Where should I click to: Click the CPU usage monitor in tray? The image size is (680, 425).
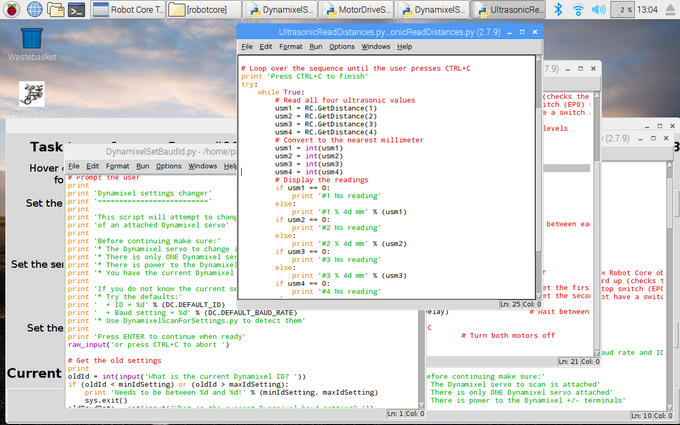tap(624, 10)
